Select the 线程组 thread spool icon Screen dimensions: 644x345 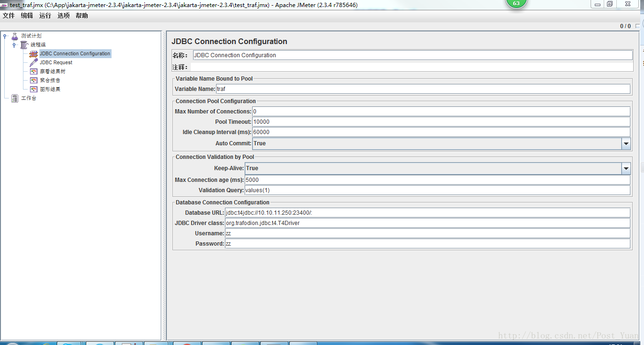pyautogui.click(x=24, y=45)
